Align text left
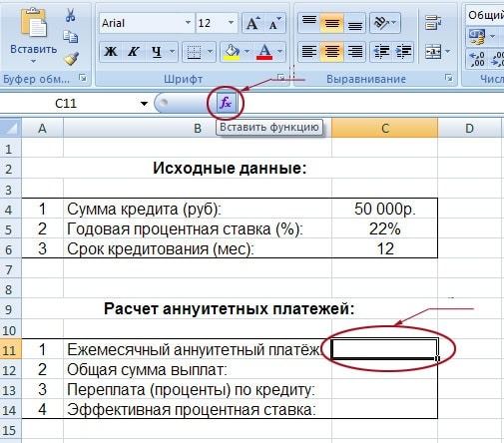This screenshot has width=504, height=443. (x=309, y=52)
